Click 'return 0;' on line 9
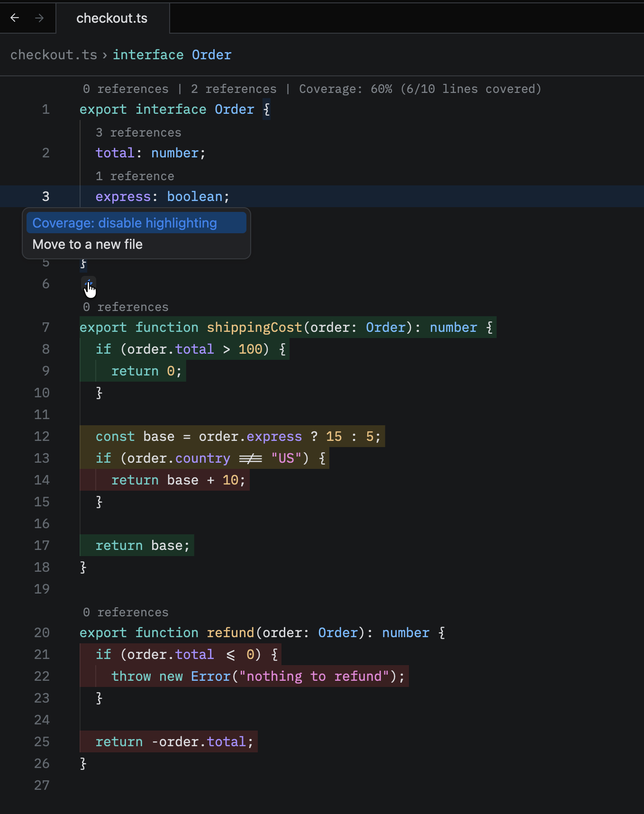 pos(146,371)
